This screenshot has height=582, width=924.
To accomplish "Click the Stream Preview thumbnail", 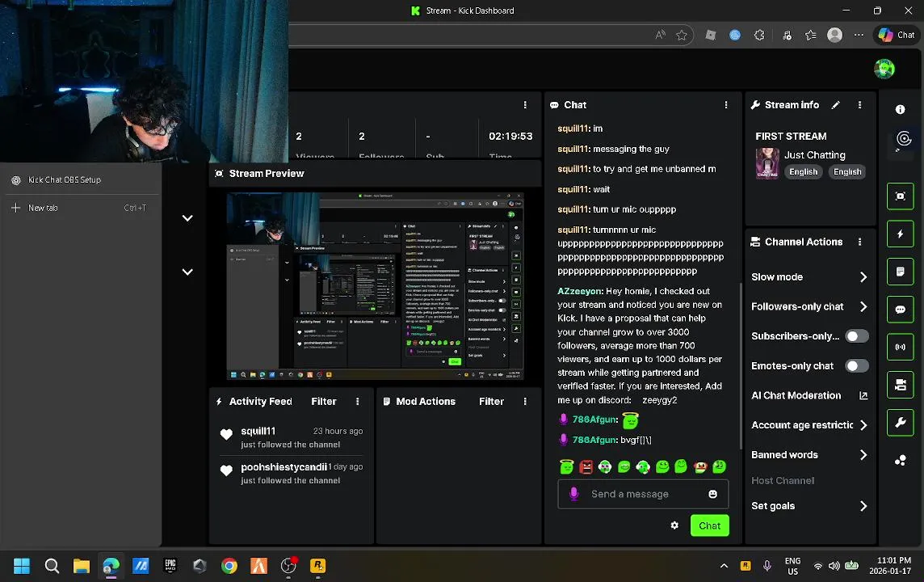I will tap(375, 286).
